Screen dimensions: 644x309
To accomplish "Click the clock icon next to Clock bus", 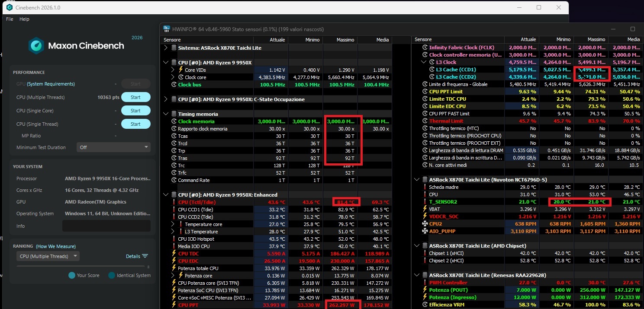I will [174, 85].
